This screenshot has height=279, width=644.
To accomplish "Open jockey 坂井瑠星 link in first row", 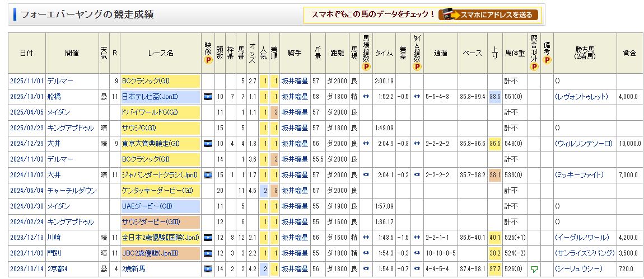I will [294, 81].
